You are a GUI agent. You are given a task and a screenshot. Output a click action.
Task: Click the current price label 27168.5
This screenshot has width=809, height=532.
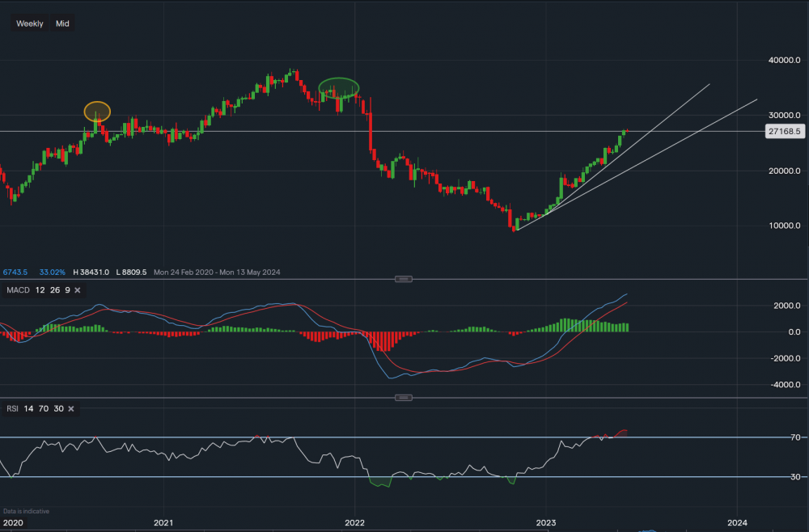784,131
